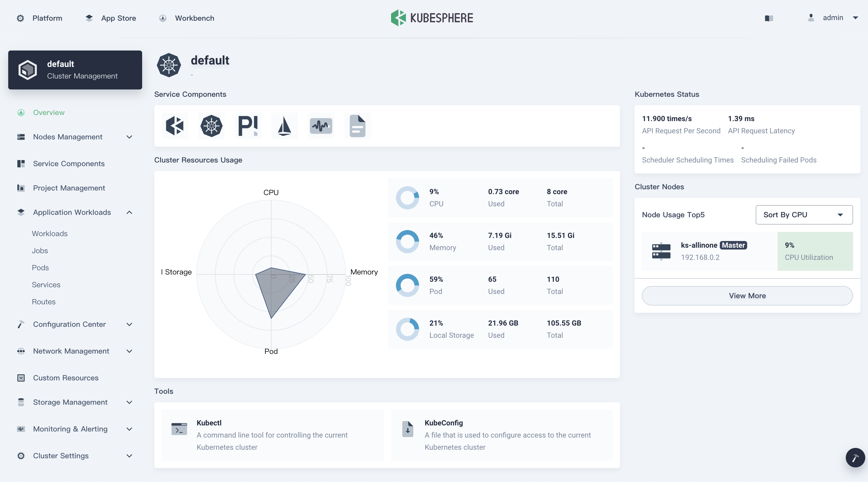This screenshot has width=868, height=482.
Task: Open the Sort By CPU dropdown
Action: point(804,215)
